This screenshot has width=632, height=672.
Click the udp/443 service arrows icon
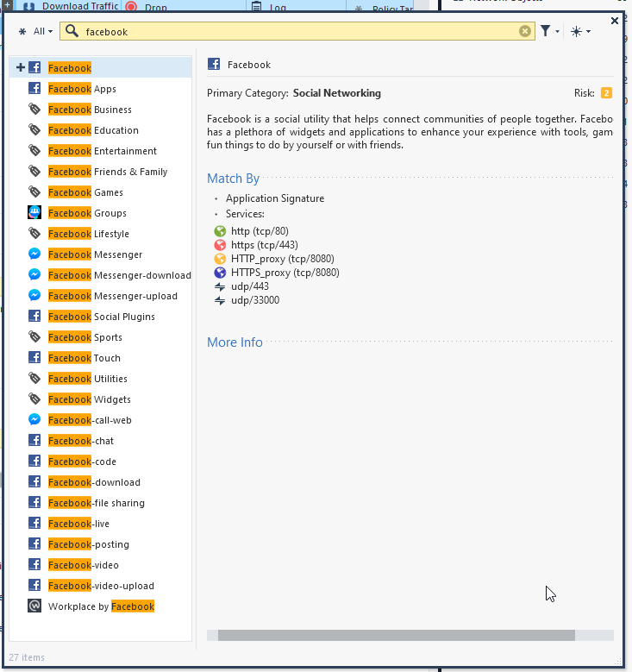220,286
